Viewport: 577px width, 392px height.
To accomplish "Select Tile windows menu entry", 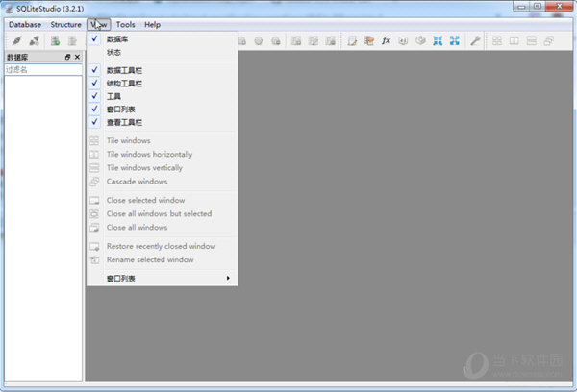I will 162,141.
